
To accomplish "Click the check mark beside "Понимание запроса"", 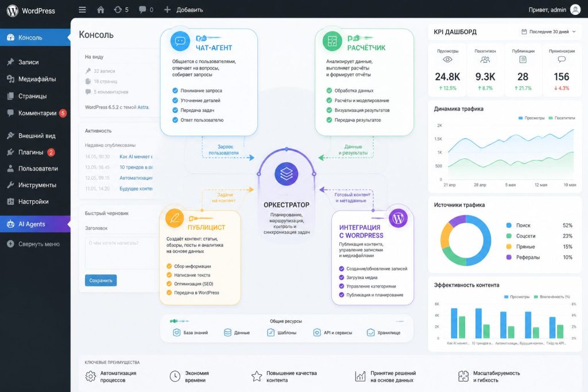I will (x=175, y=91).
